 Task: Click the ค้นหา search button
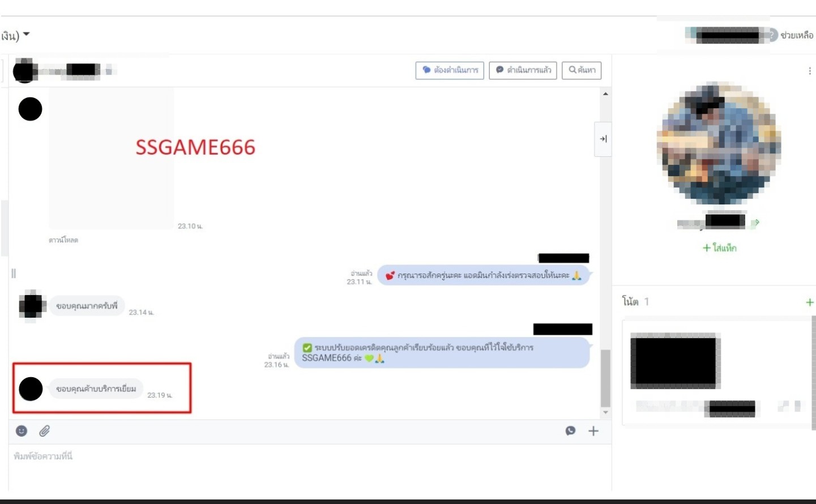click(x=582, y=70)
